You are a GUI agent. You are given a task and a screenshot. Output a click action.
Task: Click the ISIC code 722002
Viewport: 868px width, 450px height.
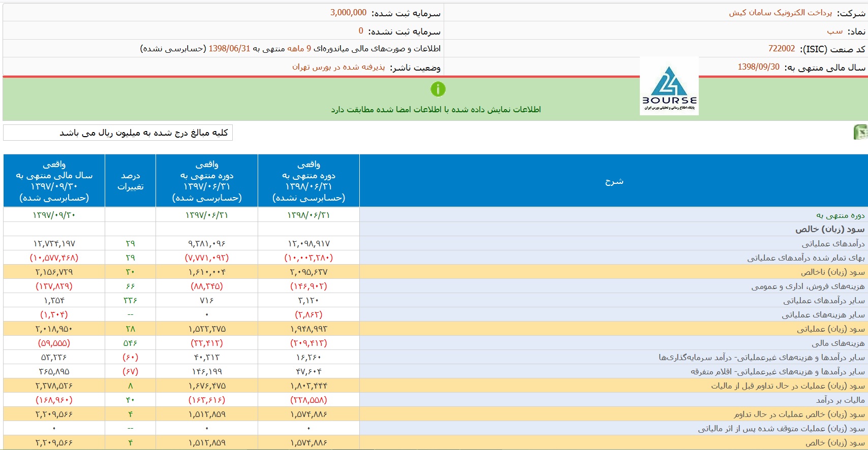(781, 49)
